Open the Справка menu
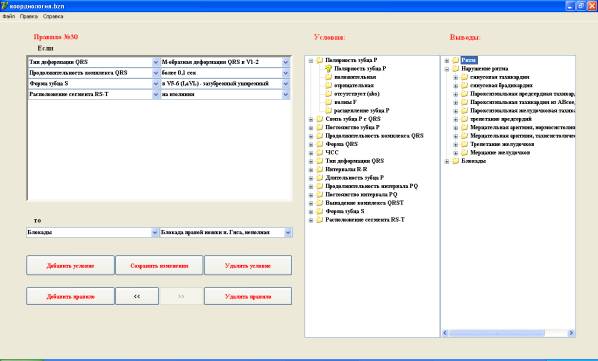 pos(53,16)
